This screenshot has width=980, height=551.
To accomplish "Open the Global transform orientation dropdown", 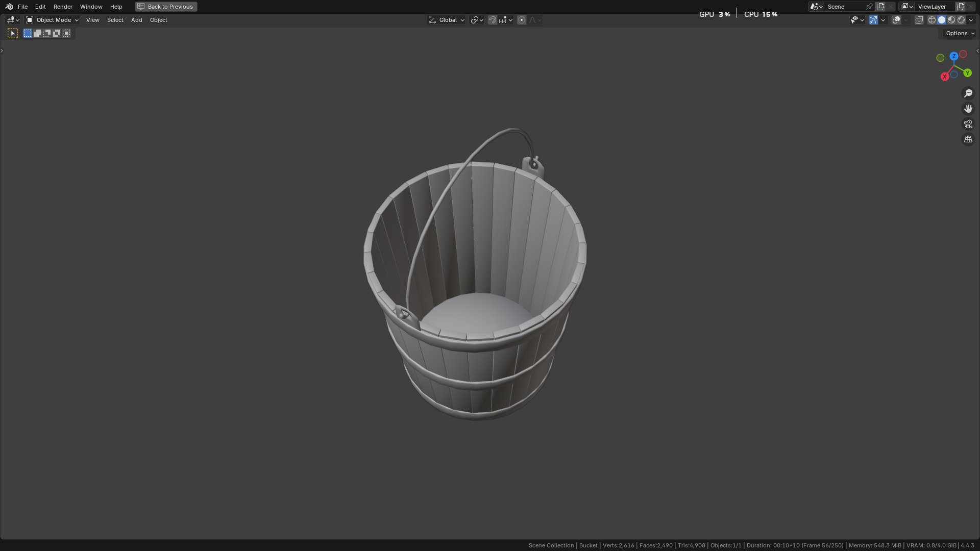I will pos(446,20).
